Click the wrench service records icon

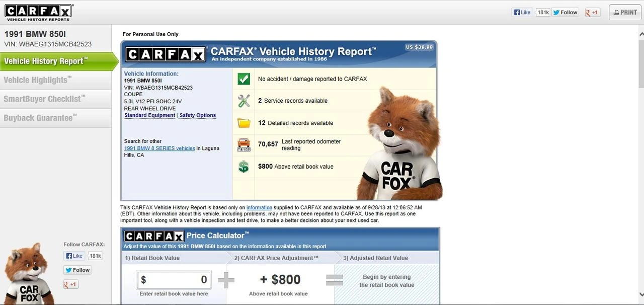click(244, 101)
